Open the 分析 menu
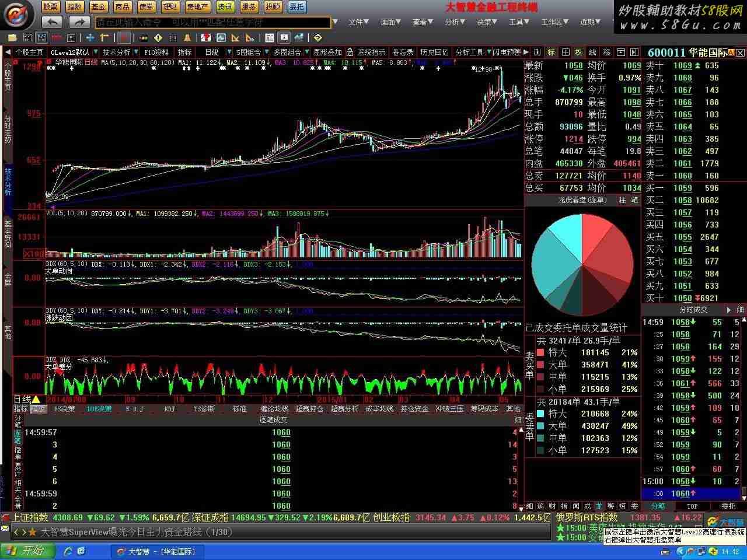Image resolution: width=747 pixels, height=560 pixels. tap(455, 22)
